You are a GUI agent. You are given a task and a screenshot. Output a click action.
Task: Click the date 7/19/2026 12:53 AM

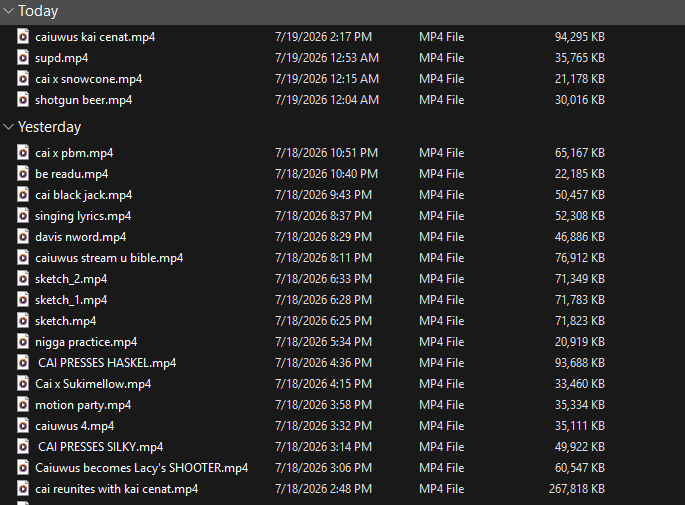pos(327,58)
